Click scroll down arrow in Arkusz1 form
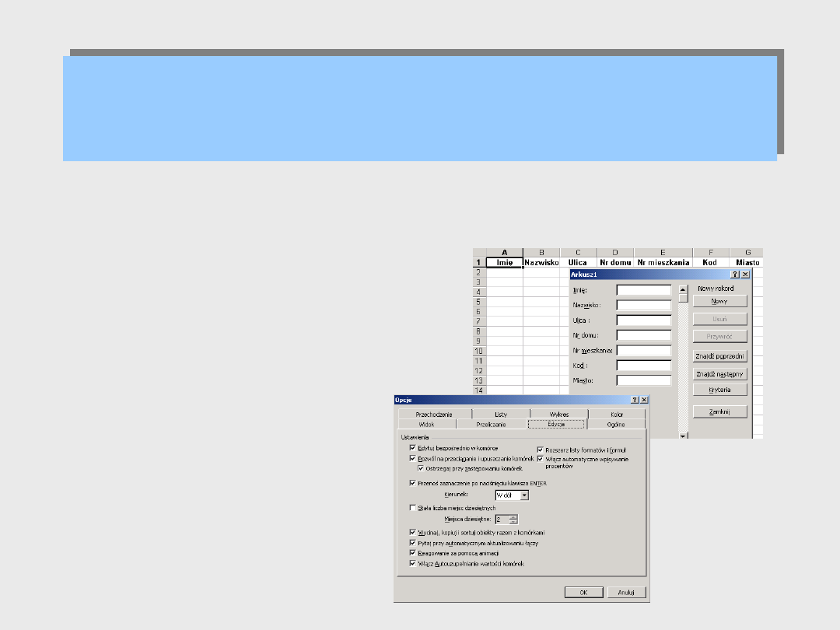The image size is (840, 630). coord(683,436)
